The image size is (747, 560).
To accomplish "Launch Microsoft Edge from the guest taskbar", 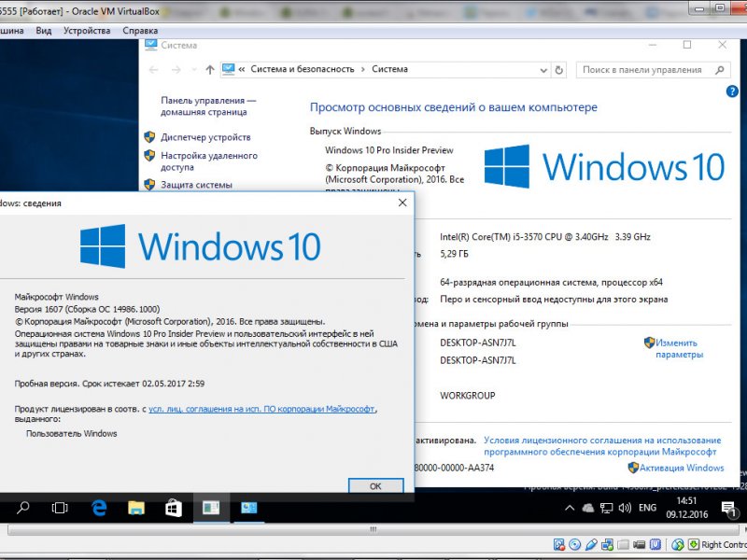I will click(x=99, y=508).
